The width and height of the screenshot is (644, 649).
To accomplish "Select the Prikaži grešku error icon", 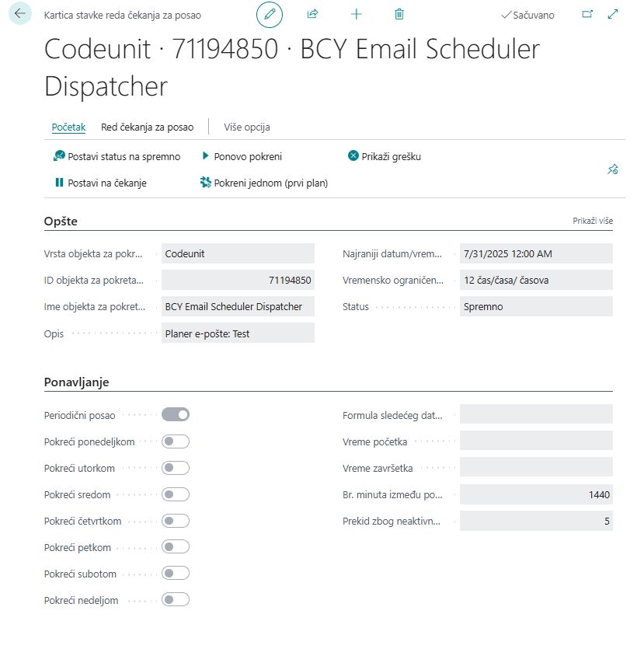I will click(x=353, y=154).
